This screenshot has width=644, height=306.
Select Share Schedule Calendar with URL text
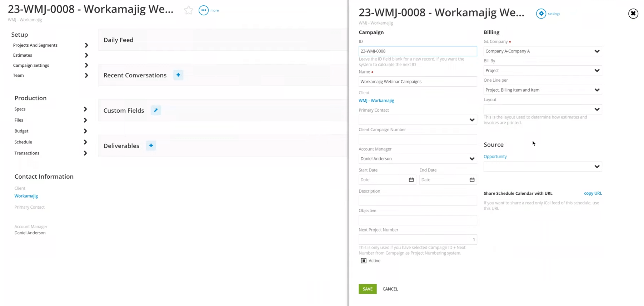pos(518,193)
